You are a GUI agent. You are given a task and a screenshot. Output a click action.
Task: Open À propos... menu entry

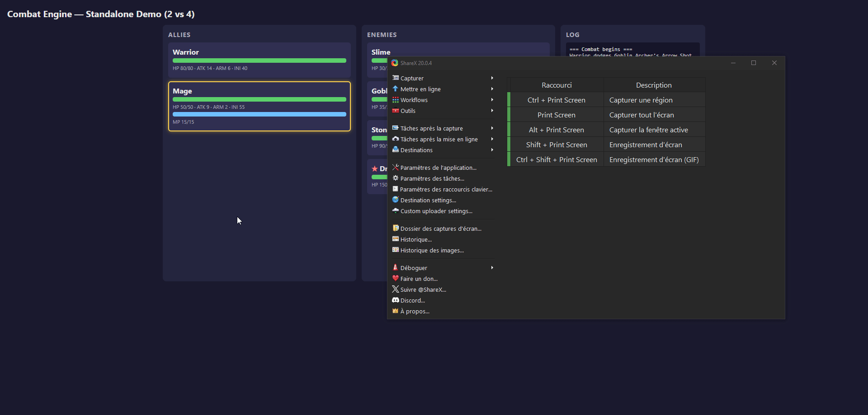coord(443,311)
